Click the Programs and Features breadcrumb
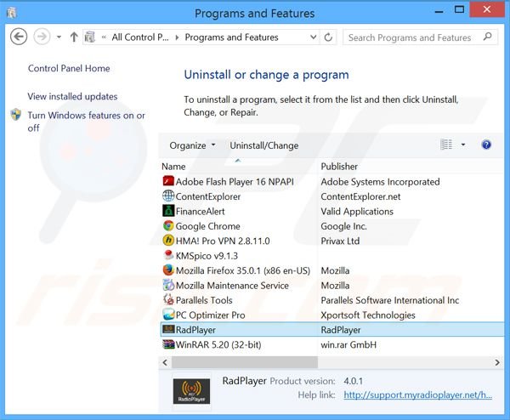 [231, 37]
